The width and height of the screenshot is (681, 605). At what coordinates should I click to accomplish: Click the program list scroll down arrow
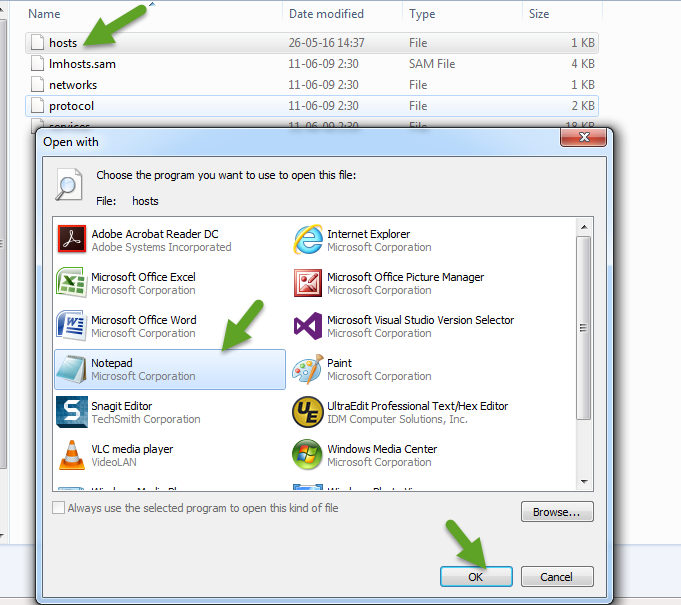[584, 481]
